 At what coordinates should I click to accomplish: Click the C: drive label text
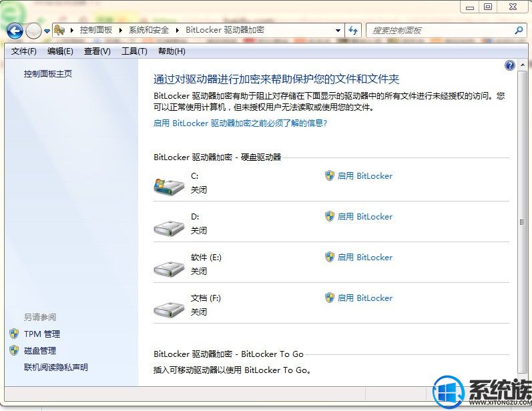[194, 175]
